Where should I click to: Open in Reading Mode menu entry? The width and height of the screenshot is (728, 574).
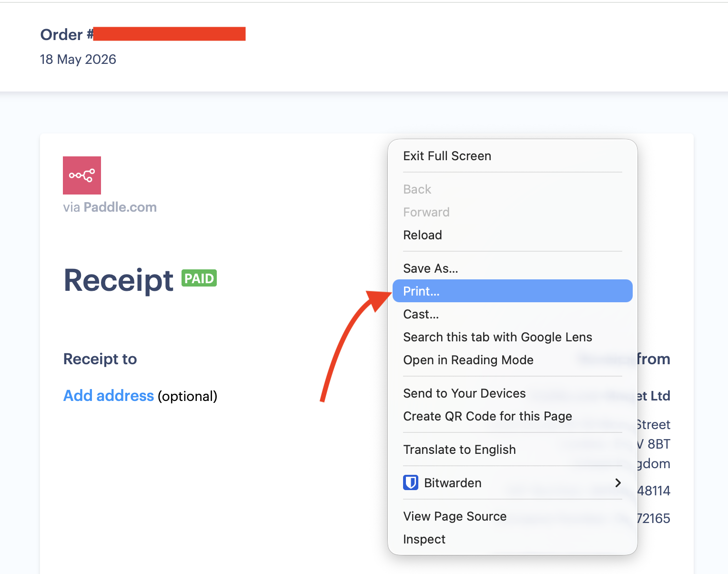(513, 360)
